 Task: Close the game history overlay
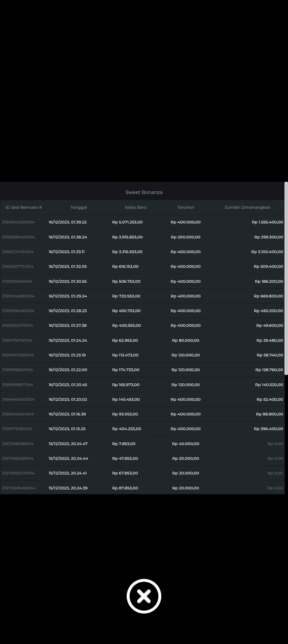[144, 596]
